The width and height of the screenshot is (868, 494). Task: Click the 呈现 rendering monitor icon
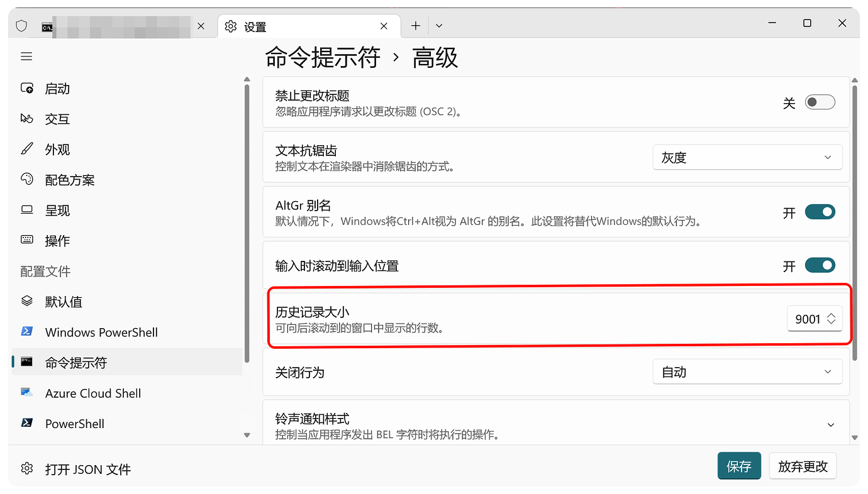pyautogui.click(x=27, y=210)
